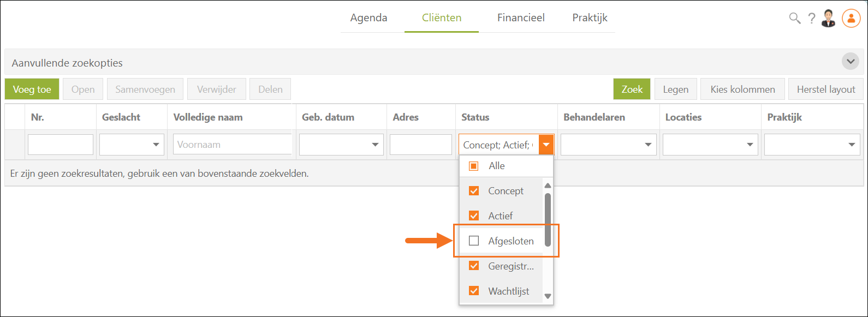Viewport: 868px width, 317px height.
Task: Open the Geslacht filter dropdown
Action: [x=156, y=145]
